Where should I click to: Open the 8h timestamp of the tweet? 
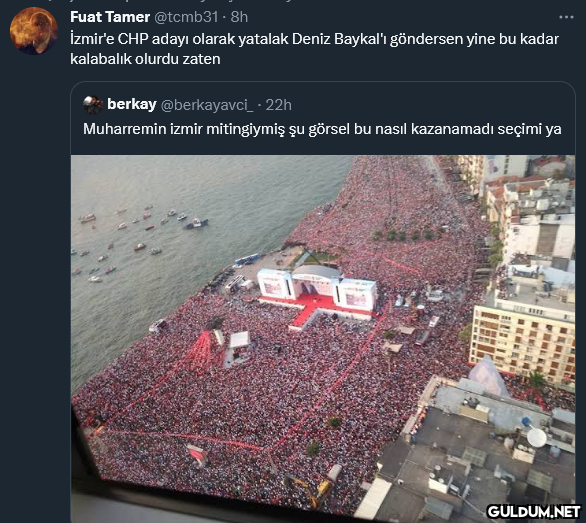click(x=239, y=17)
